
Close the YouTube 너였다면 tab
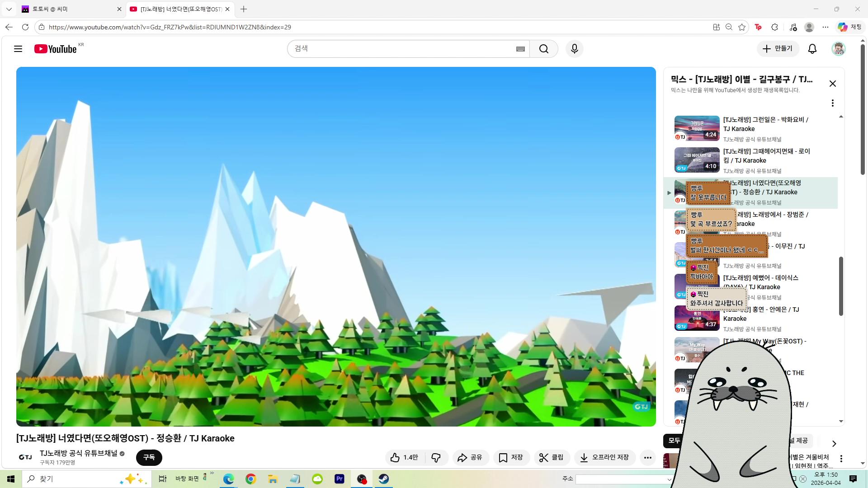click(x=227, y=9)
